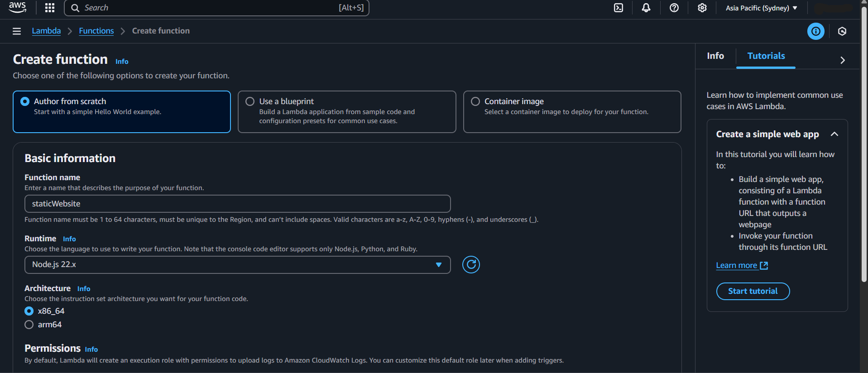Open Info link next to Permissions
This screenshot has width=868, height=373.
[91, 349]
